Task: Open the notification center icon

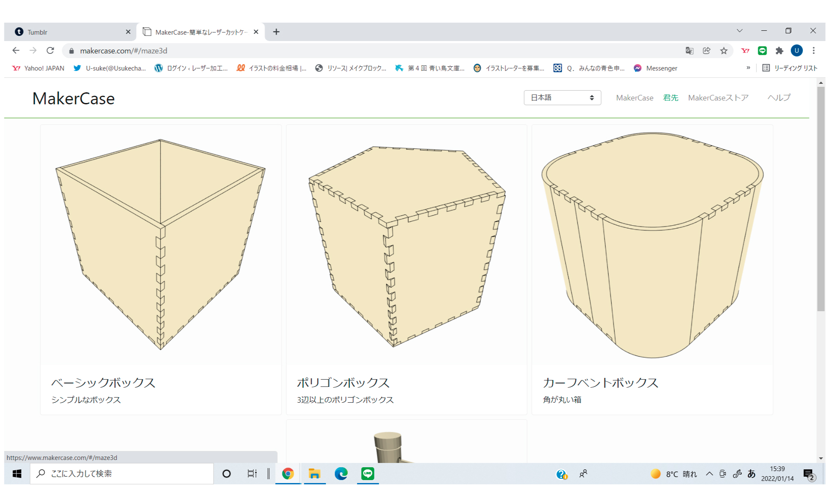Action: point(808,474)
